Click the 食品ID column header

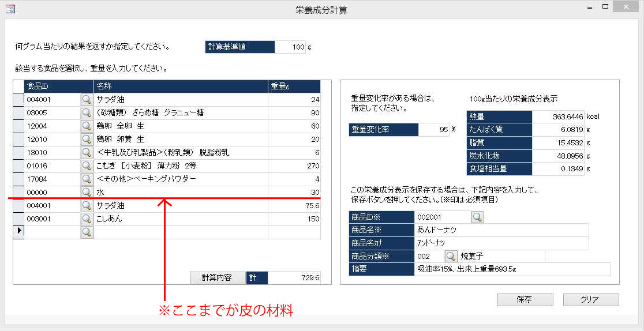[59, 86]
